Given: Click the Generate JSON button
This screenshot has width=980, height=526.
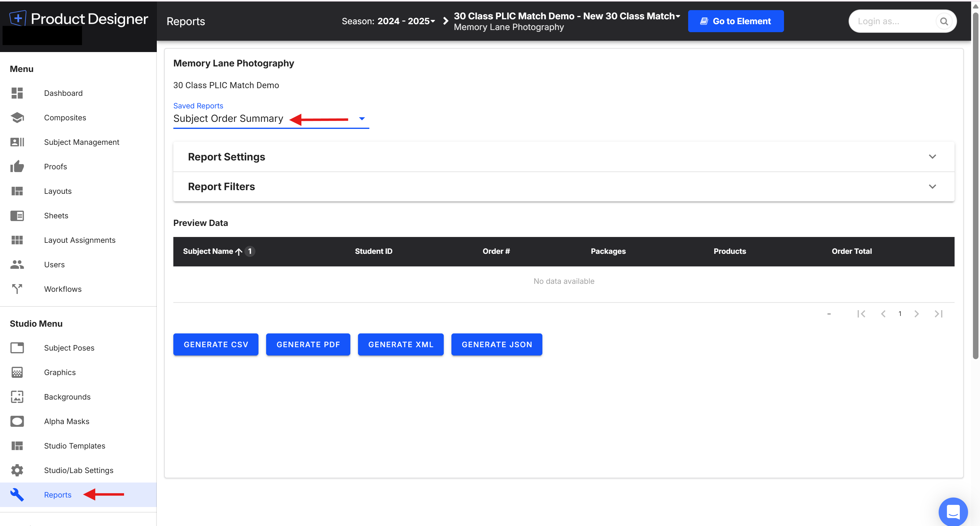Looking at the screenshot, I should tap(496, 344).
